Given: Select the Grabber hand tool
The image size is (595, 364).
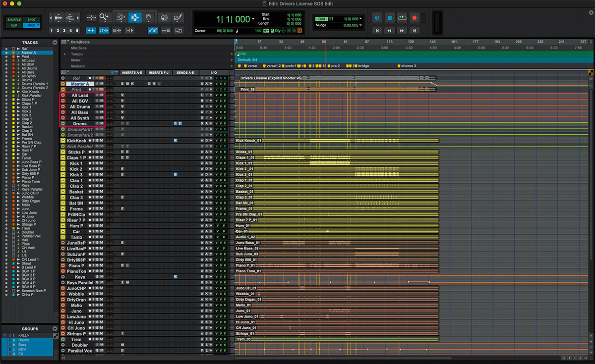Looking at the screenshot, I should [x=148, y=17].
